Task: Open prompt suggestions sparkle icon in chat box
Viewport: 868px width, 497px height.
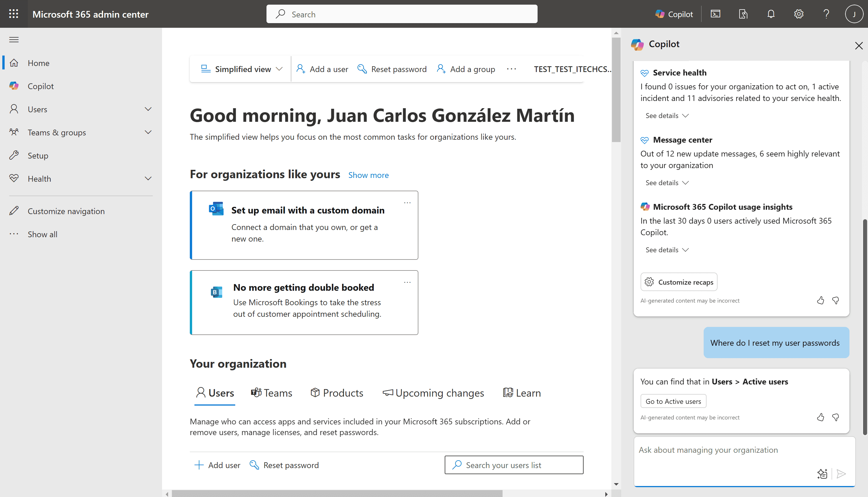Action: click(x=822, y=474)
